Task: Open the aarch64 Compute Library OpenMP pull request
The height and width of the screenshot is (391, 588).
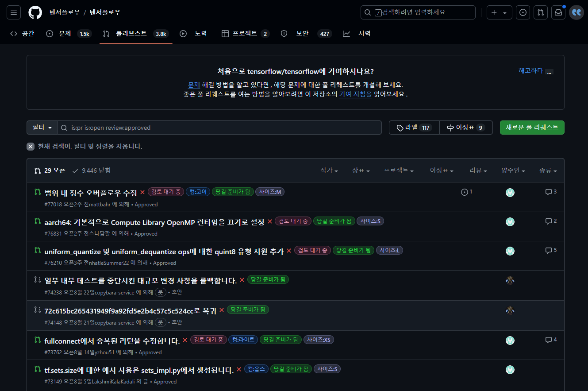Action: pyautogui.click(x=154, y=222)
